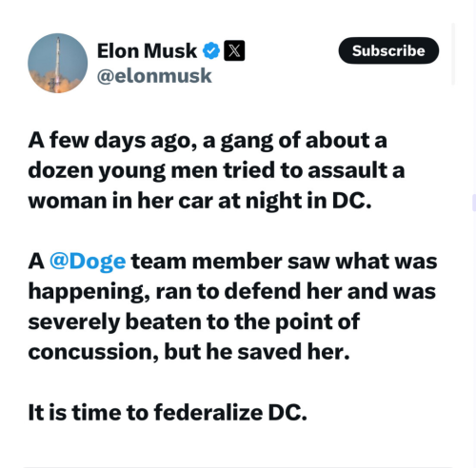Click the line 'A few days ago, a gang of about a'

tap(208, 141)
